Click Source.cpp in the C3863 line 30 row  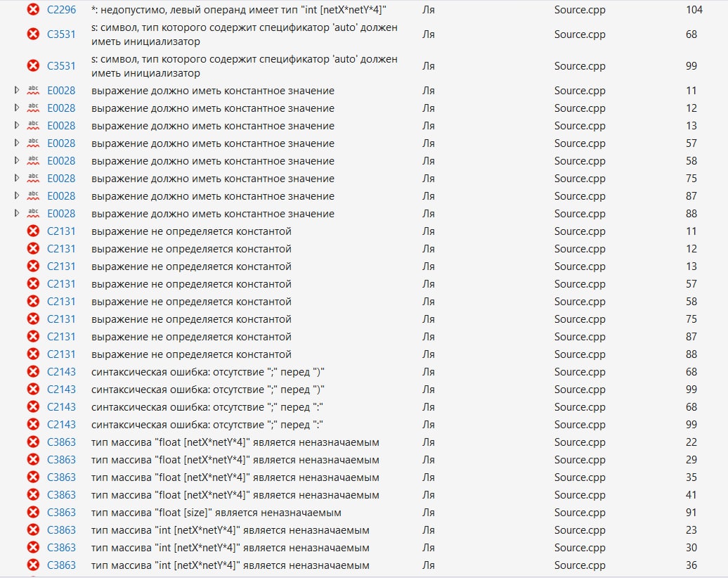[x=579, y=548]
